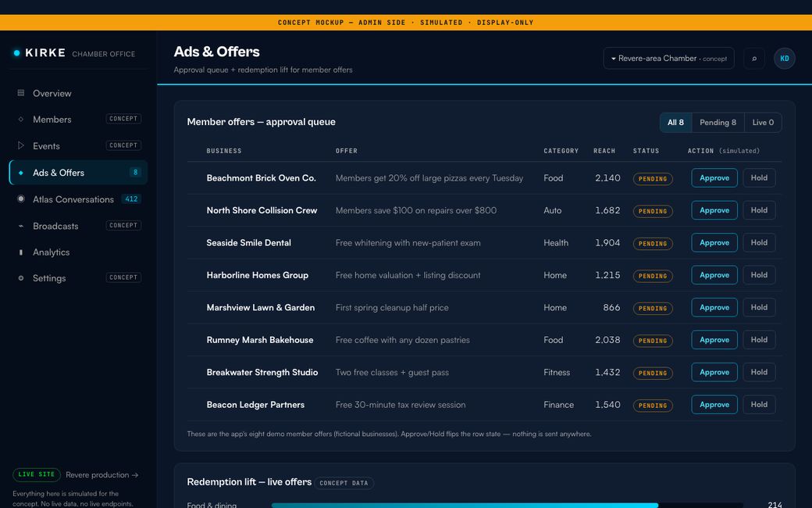This screenshot has width=812, height=508.
Task: Hold the Rumney Marsh Bakehouse offer
Action: pos(759,340)
